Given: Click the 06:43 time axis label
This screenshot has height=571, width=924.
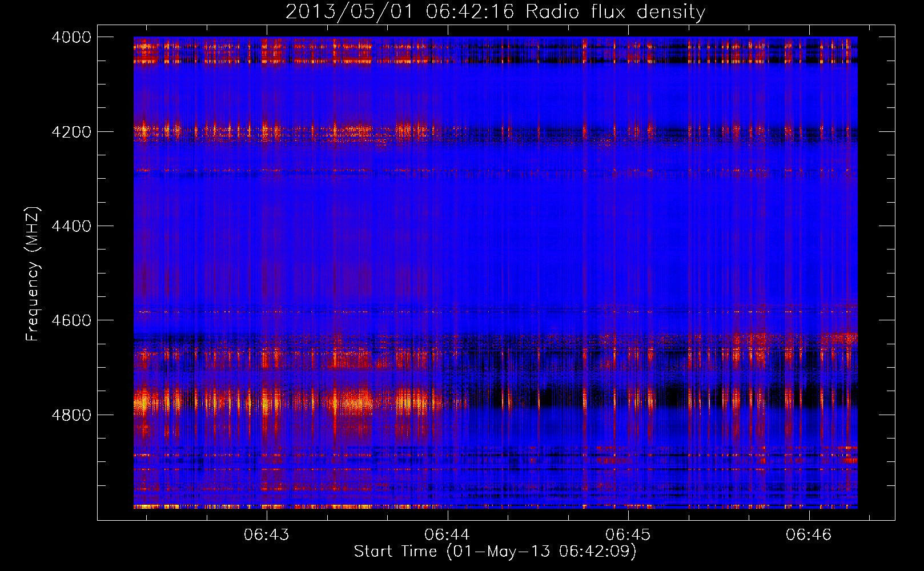Looking at the screenshot, I should click(267, 534).
